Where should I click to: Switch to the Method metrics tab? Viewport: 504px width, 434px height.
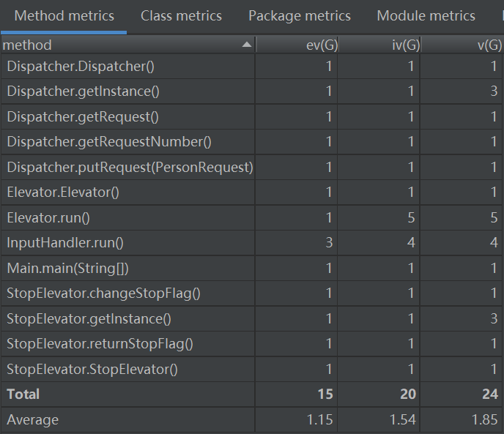click(64, 15)
